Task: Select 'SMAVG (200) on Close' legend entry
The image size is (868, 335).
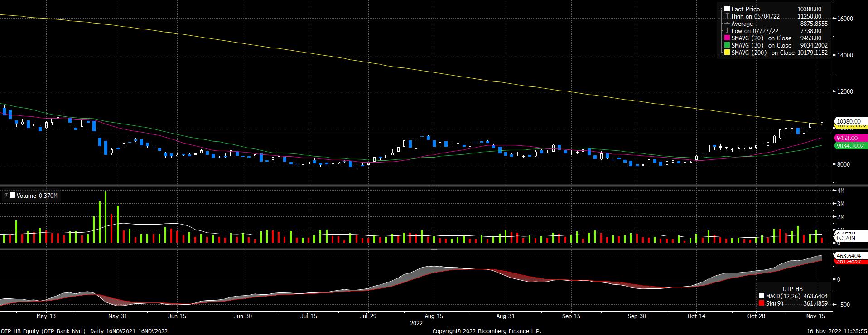Action: click(x=763, y=53)
